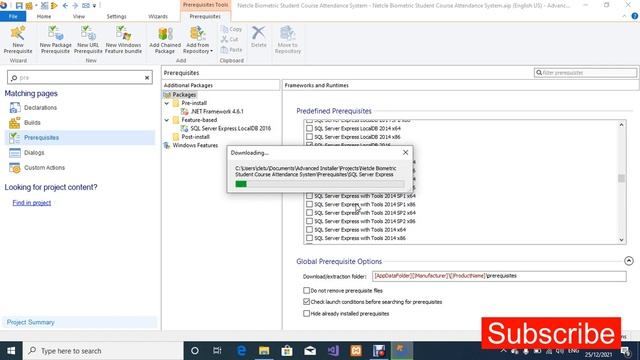640x360 pixels.
Task: Click the prerequisites list scrollbar thumb
Action: 621,178
